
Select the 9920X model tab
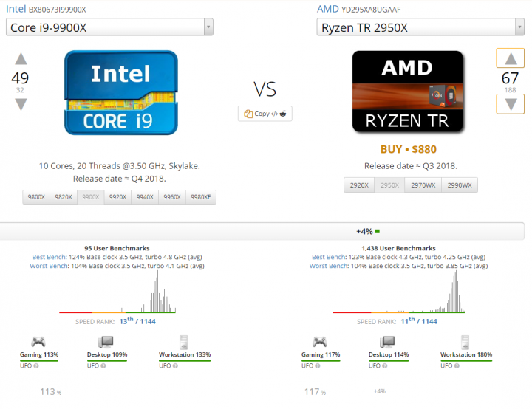tap(117, 197)
